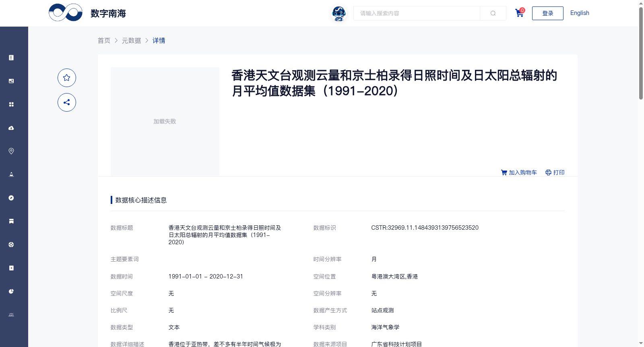Click the 站点观测 value

(382, 310)
